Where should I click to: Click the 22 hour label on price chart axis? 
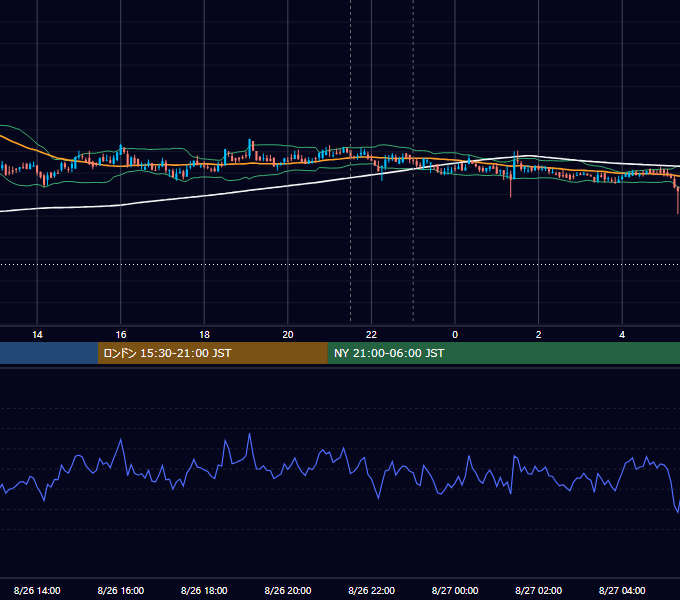click(x=371, y=335)
